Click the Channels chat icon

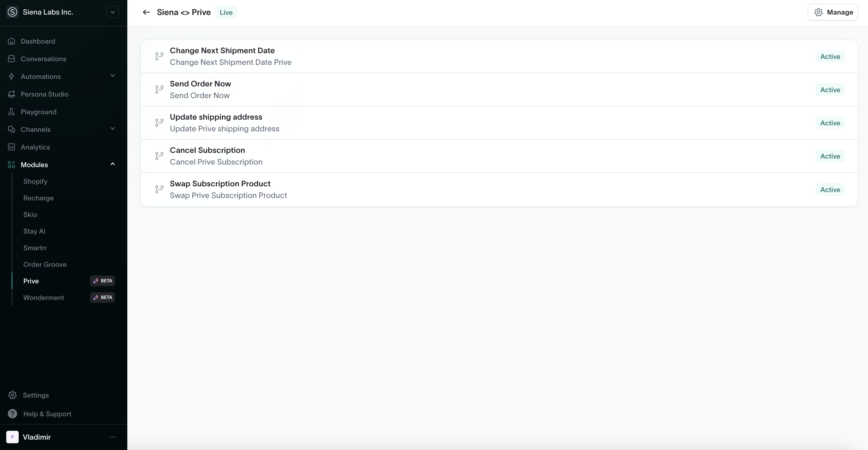[x=11, y=129]
